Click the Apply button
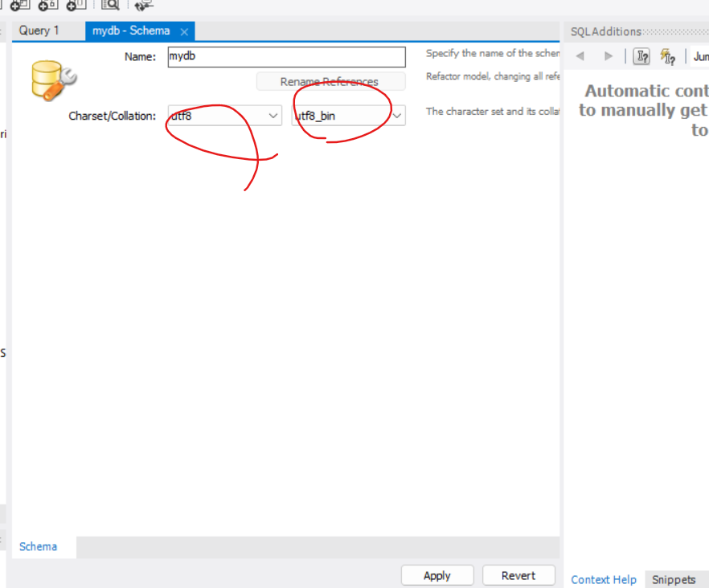The height and width of the screenshot is (588, 709). [x=437, y=575]
